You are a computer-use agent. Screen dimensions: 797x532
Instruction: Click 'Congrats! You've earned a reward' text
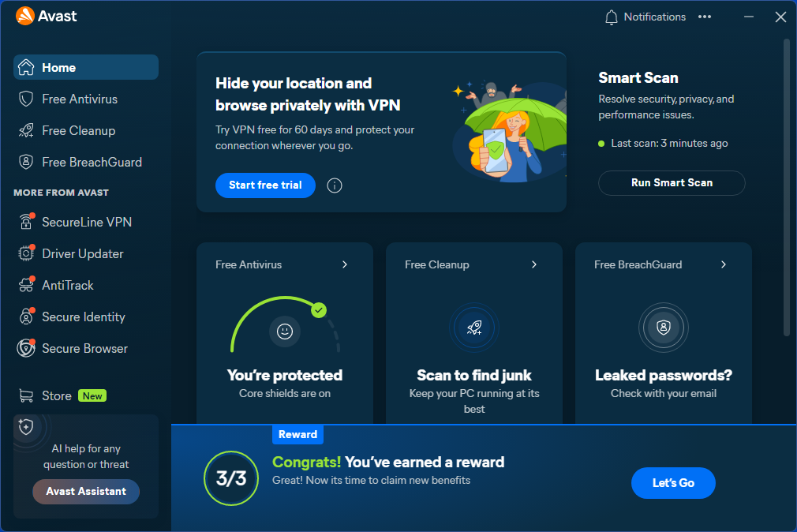pos(388,462)
